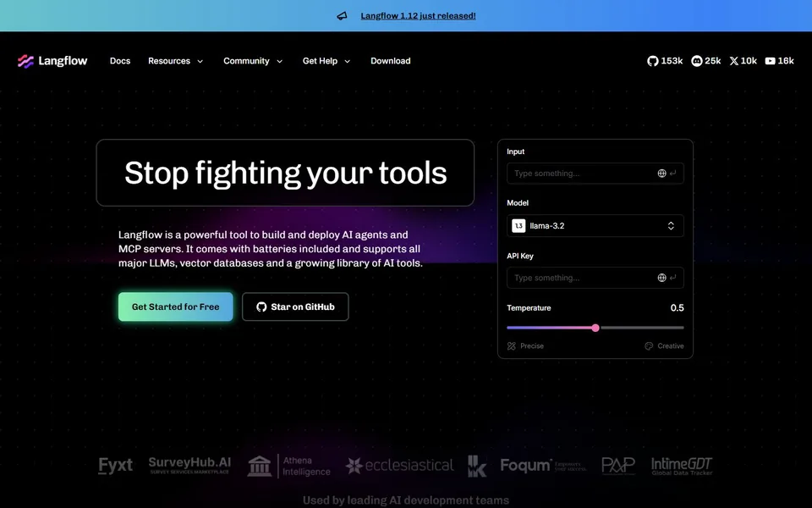This screenshot has width=812, height=508.
Task: Go to the Download page
Action: click(x=391, y=61)
